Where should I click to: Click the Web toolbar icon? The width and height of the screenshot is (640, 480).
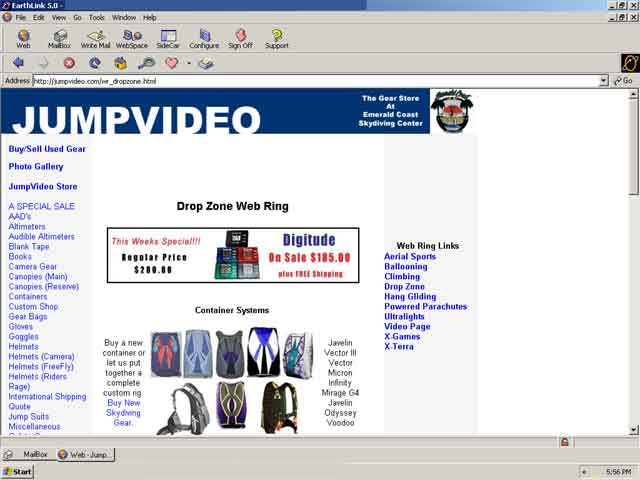coord(23,39)
